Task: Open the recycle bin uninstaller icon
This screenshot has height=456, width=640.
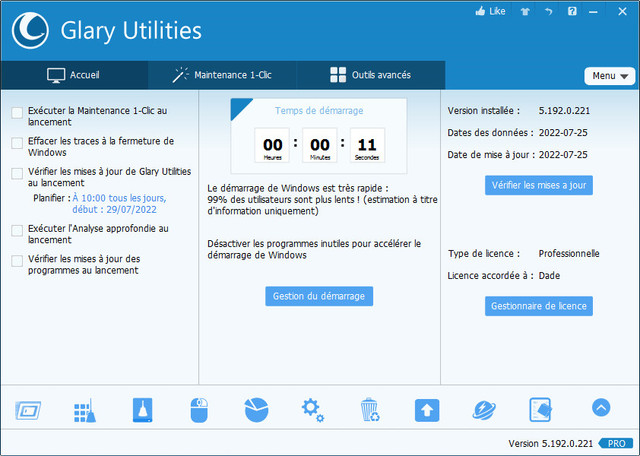Action: [x=370, y=410]
